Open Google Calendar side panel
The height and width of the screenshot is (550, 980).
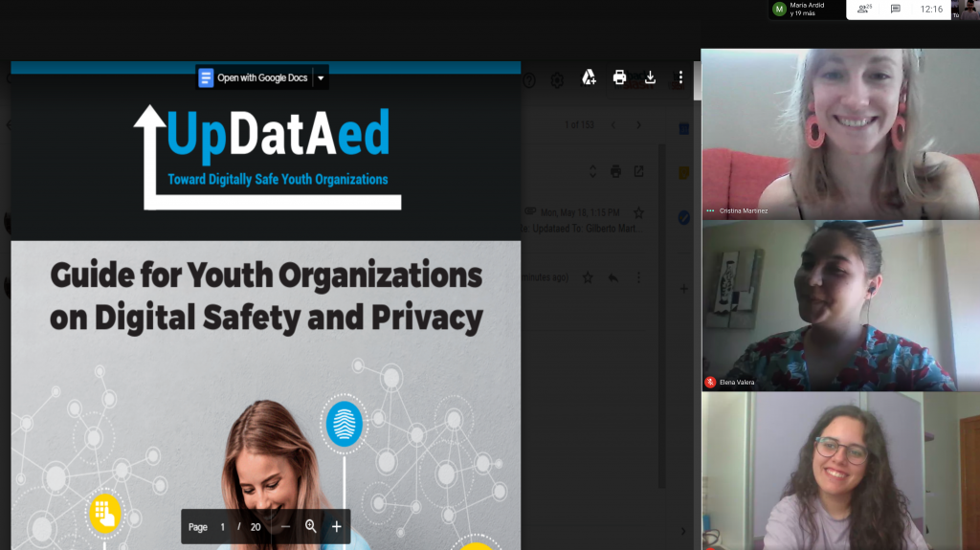point(683,129)
